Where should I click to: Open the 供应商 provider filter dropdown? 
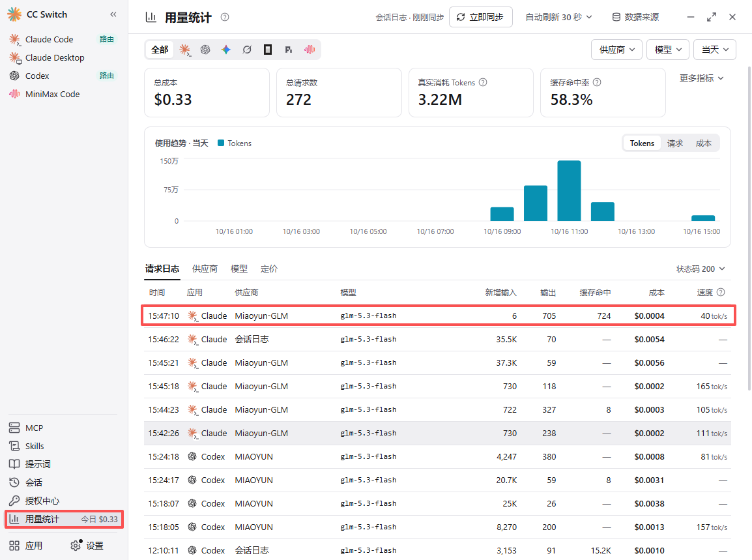(x=616, y=50)
